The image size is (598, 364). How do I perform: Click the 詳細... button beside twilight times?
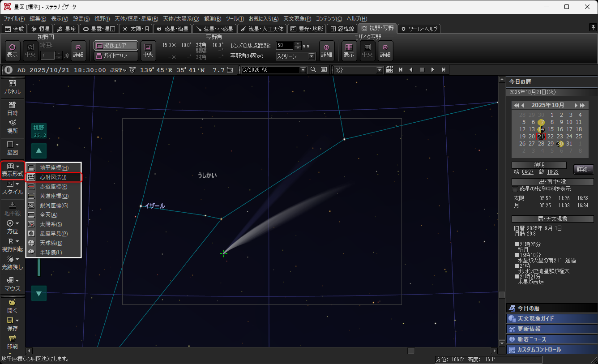coord(583,169)
